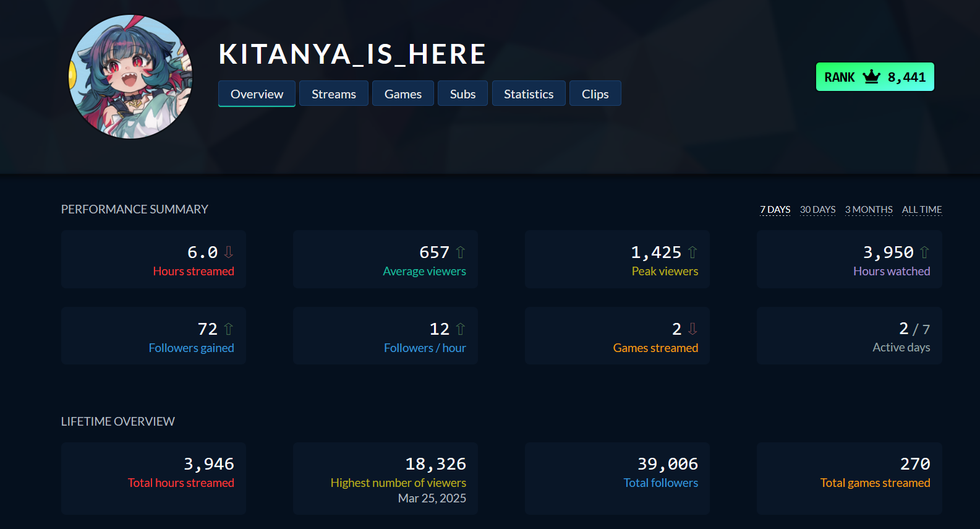
Task: Go to the Subs tab
Action: (462, 93)
